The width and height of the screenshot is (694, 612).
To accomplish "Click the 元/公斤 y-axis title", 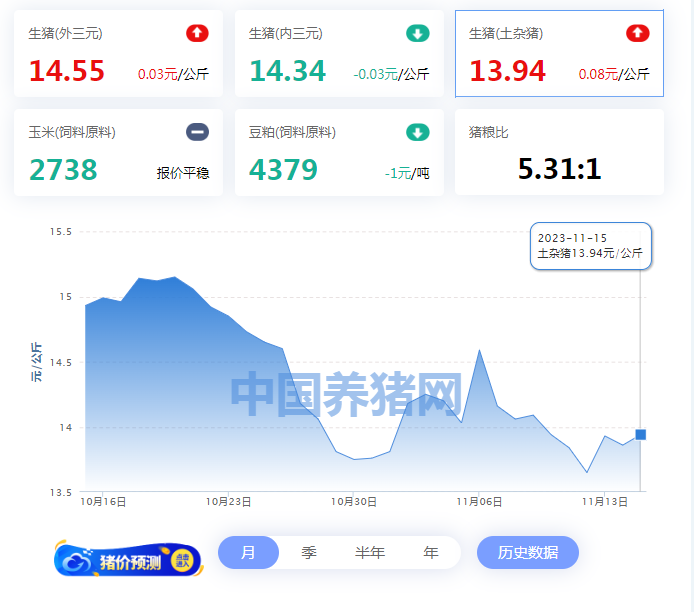I will click(36, 362).
